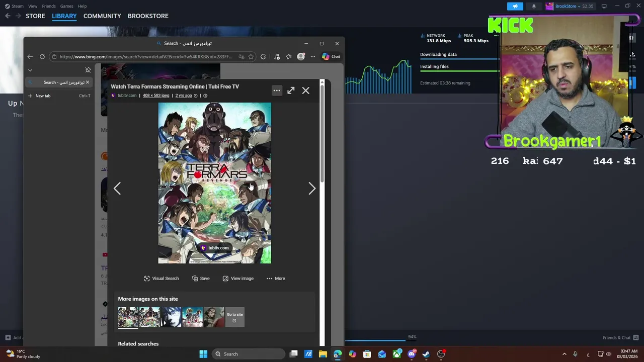Viewport: 644px width, 362px height.
Task: Click the browser back arrow in Edge
Action: point(30,57)
